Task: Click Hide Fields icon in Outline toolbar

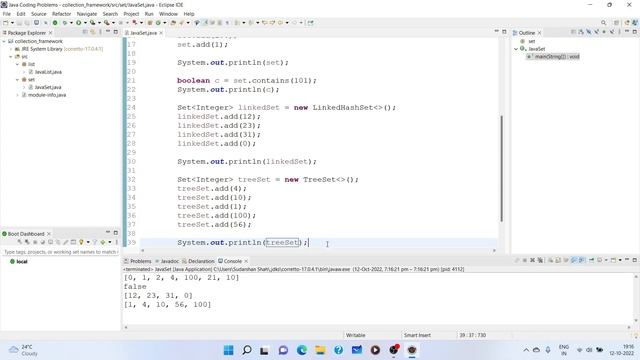Action: 589,32
